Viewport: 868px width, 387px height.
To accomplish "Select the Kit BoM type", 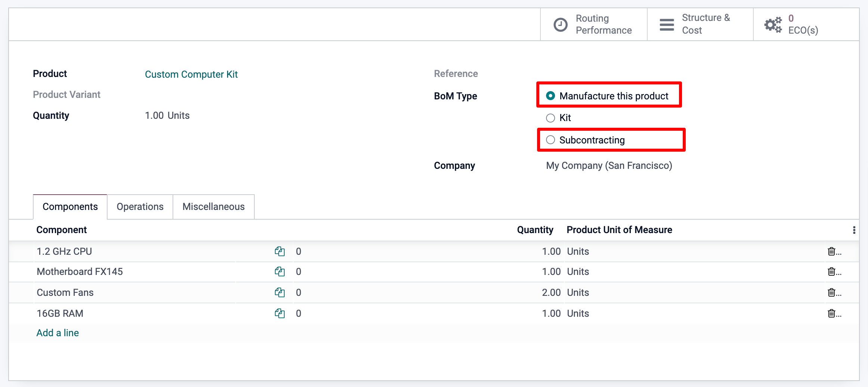I will [x=551, y=118].
